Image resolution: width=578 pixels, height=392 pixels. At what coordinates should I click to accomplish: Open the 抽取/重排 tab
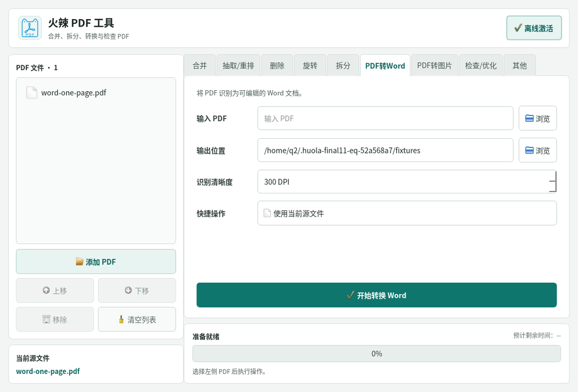[239, 65]
